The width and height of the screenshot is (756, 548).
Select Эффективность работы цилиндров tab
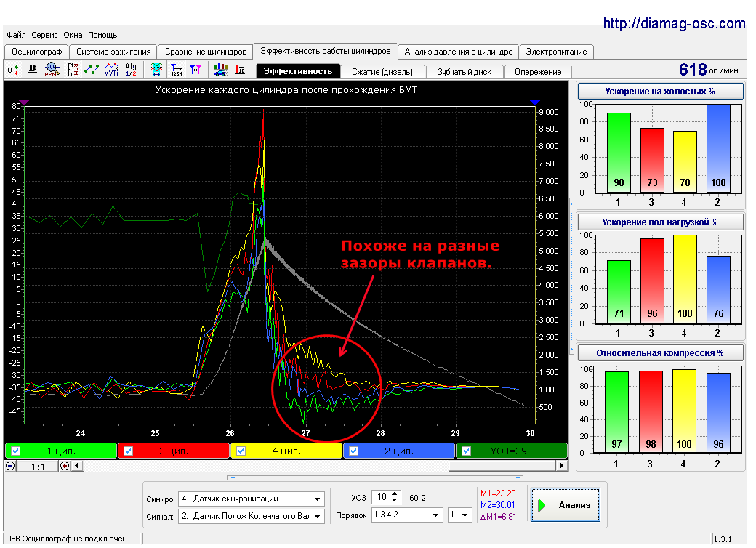click(326, 51)
